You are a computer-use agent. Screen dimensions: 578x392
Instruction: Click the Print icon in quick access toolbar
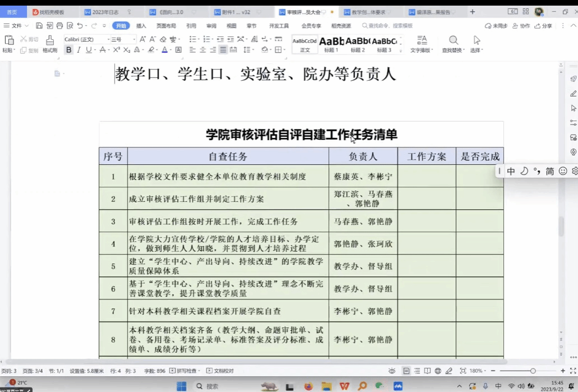[x=60, y=26]
